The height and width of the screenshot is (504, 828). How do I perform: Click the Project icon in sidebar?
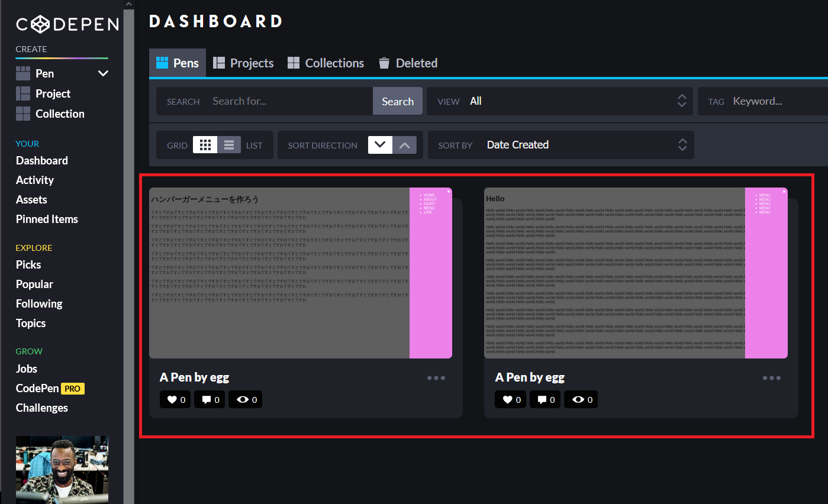(x=23, y=93)
